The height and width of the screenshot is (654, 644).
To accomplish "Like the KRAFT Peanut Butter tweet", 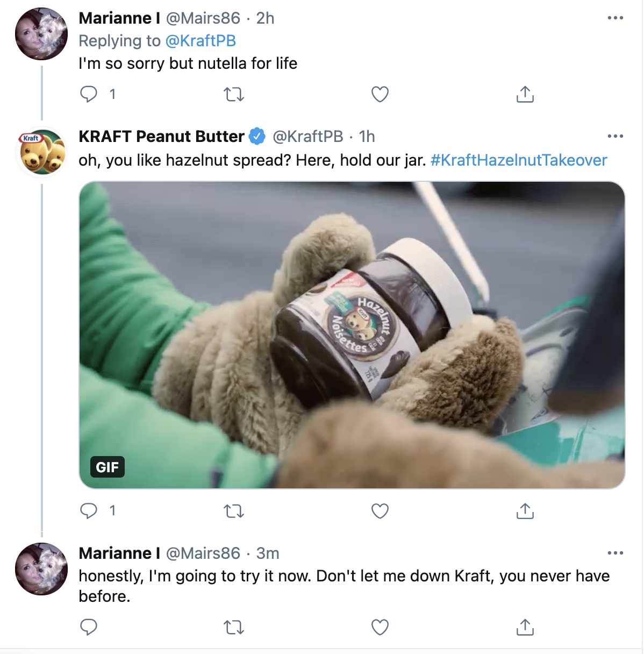I will 380,511.
